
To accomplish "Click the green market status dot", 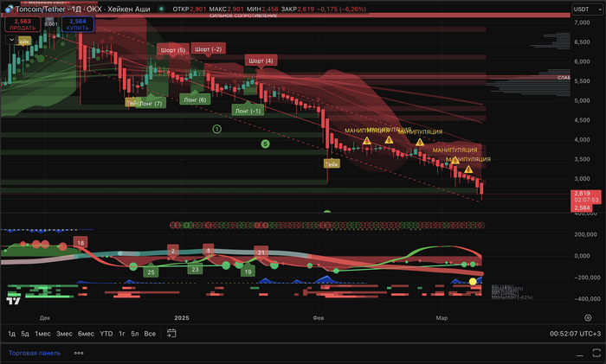I will (x=161, y=9).
